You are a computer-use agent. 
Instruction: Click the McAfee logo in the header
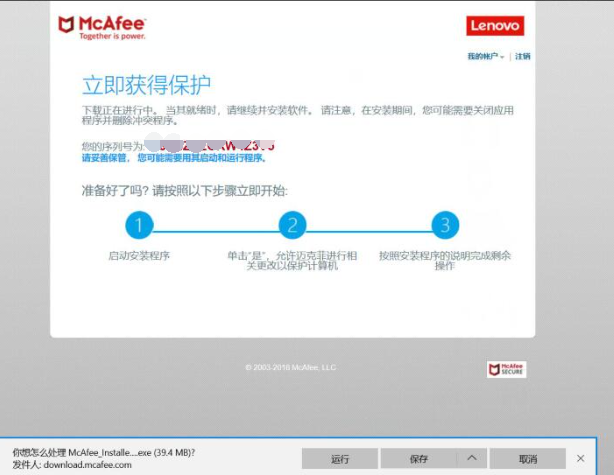pos(102,27)
